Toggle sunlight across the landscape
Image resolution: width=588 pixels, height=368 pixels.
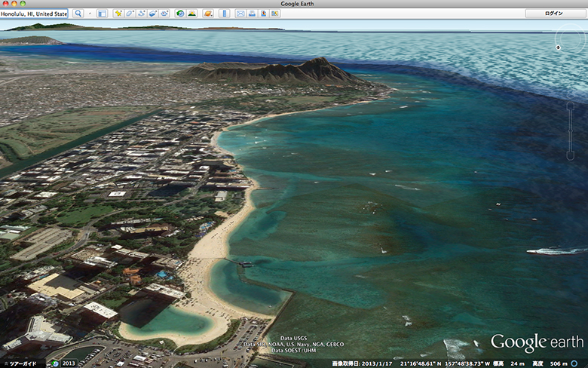(191, 14)
